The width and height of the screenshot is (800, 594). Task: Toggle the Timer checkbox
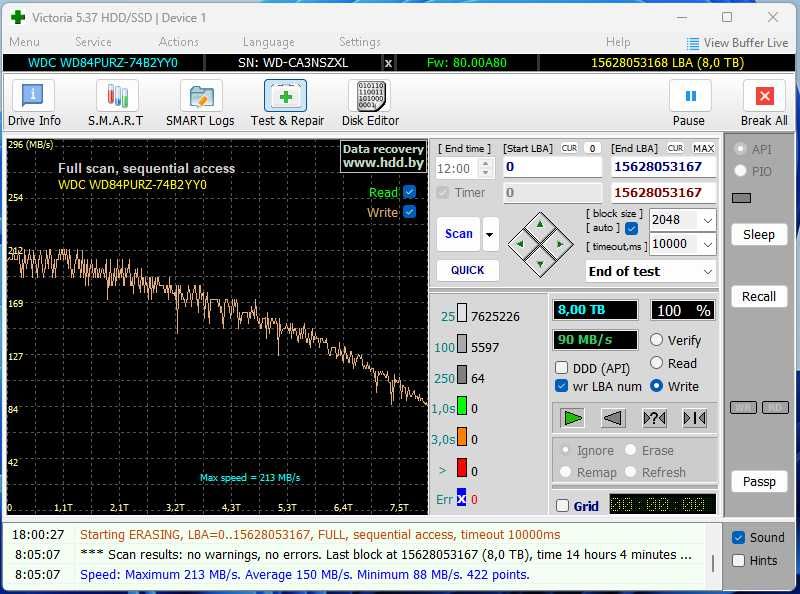[x=443, y=192]
